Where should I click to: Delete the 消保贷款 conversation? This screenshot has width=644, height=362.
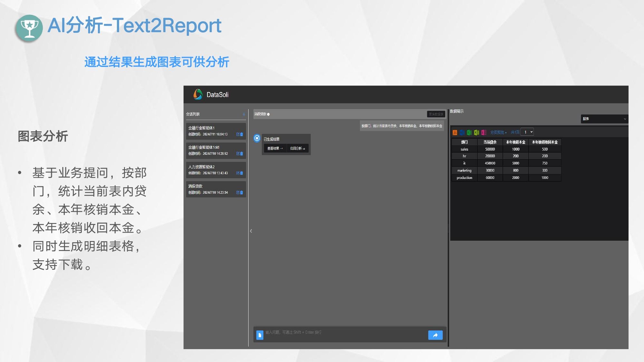coord(242,193)
